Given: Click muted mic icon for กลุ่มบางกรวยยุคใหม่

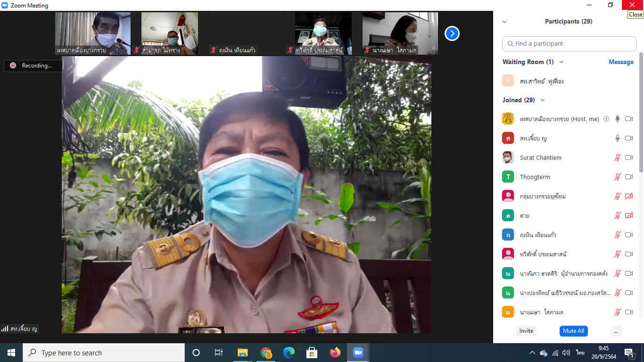Looking at the screenshot, I should [618, 197].
